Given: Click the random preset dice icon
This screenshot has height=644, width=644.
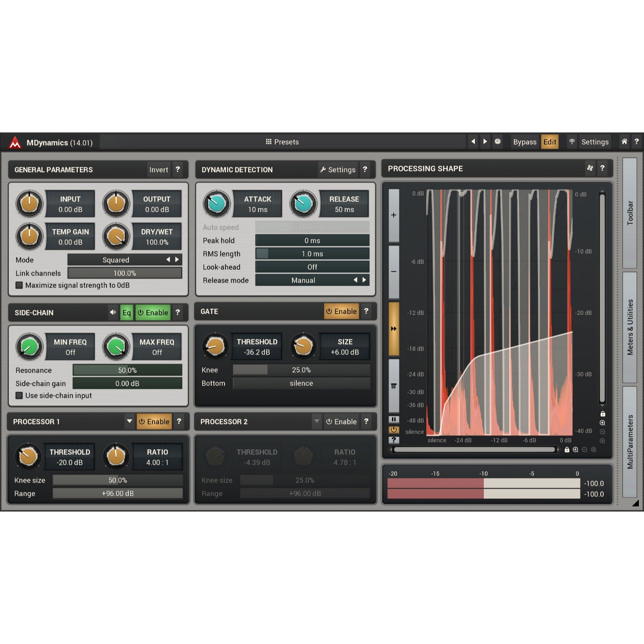Looking at the screenshot, I should click(x=498, y=142).
